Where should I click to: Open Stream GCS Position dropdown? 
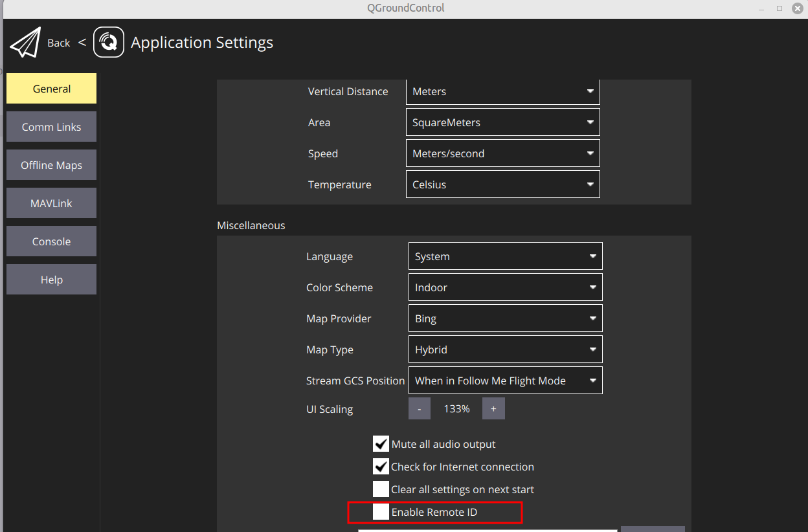(x=506, y=381)
